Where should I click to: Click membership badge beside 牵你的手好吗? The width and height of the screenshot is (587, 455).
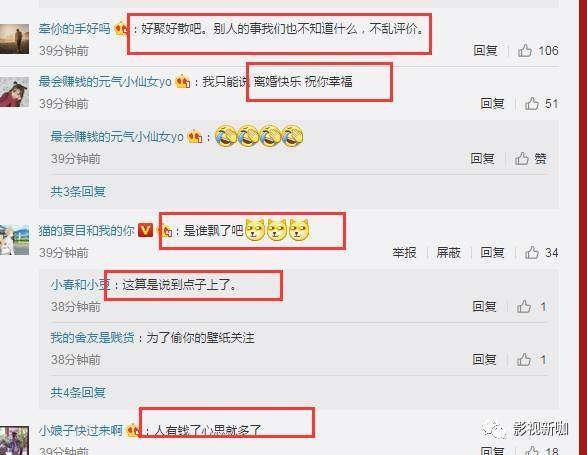click(x=121, y=28)
